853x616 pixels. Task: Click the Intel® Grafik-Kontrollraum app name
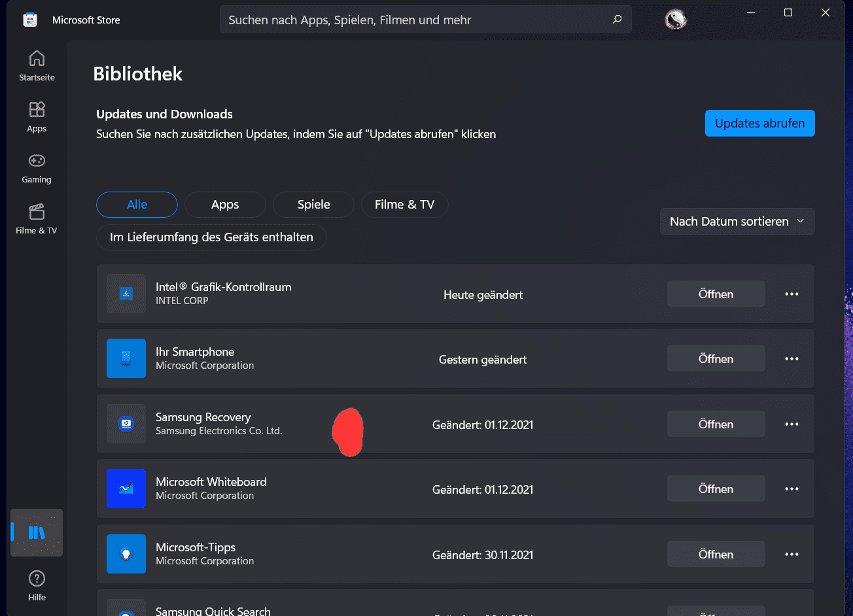(224, 287)
